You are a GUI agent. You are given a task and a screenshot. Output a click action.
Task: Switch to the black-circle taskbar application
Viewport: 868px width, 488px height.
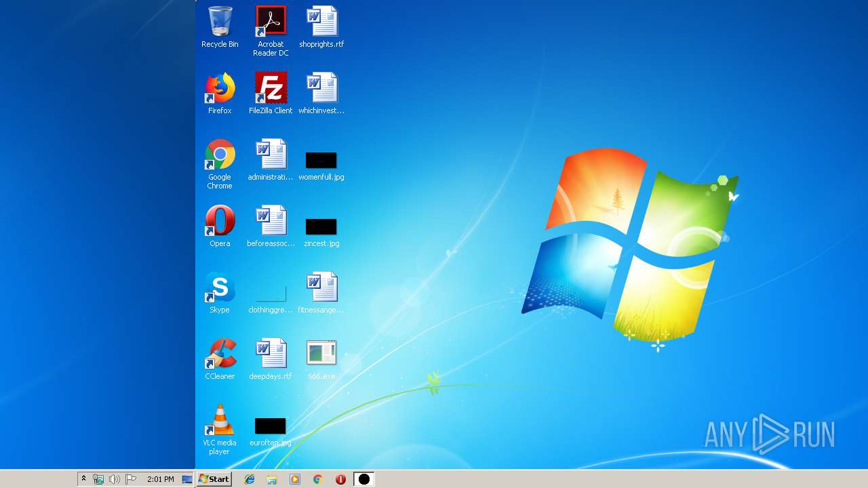pyautogui.click(x=364, y=479)
